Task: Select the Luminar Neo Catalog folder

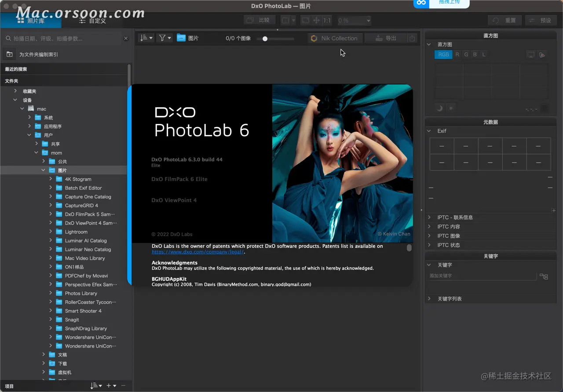Action: point(88,249)
